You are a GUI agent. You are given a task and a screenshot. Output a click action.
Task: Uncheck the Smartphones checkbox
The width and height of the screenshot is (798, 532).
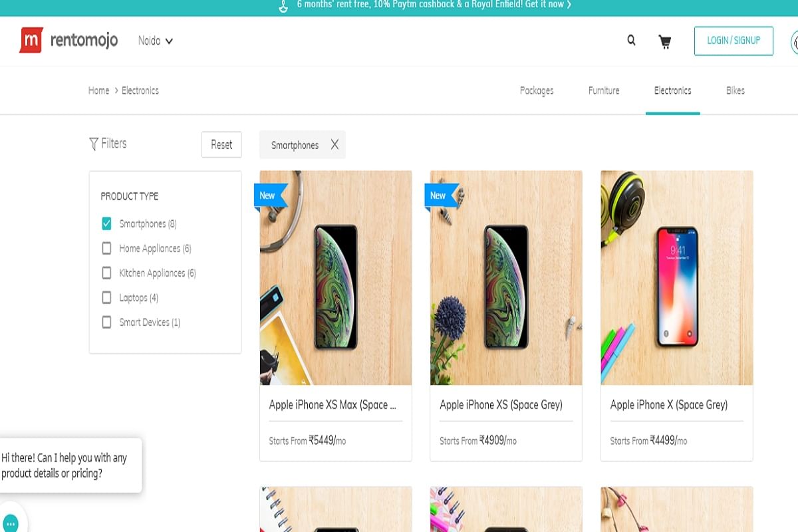click(106, 223)
